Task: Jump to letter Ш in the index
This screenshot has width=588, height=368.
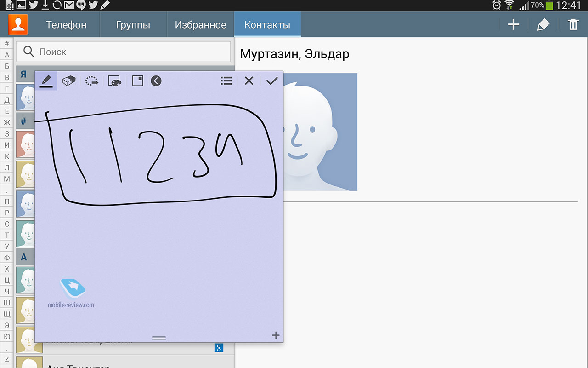Action: pos(7,303)
